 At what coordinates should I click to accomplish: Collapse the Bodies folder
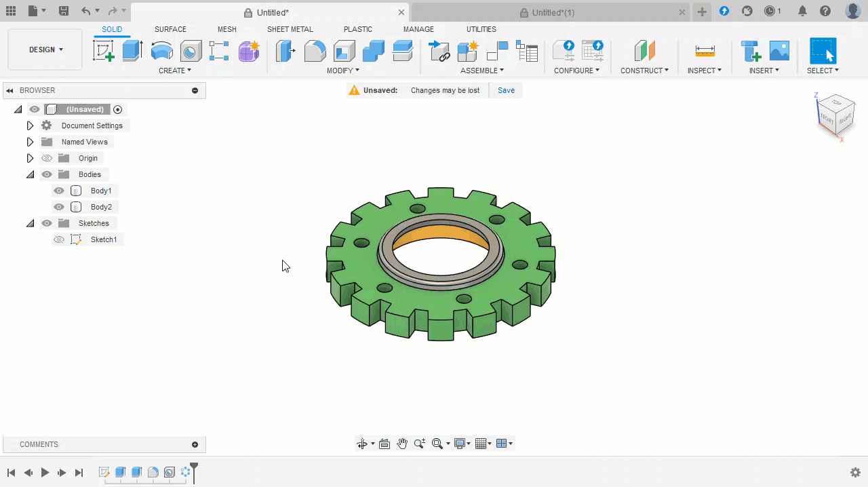click(30, 174)
